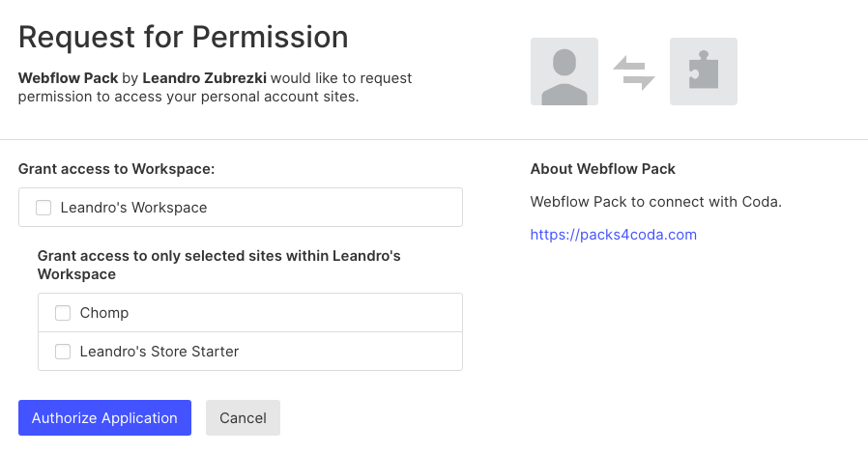Click the puzzle piece application icon

pyautogui.click(x=704, y=71)
